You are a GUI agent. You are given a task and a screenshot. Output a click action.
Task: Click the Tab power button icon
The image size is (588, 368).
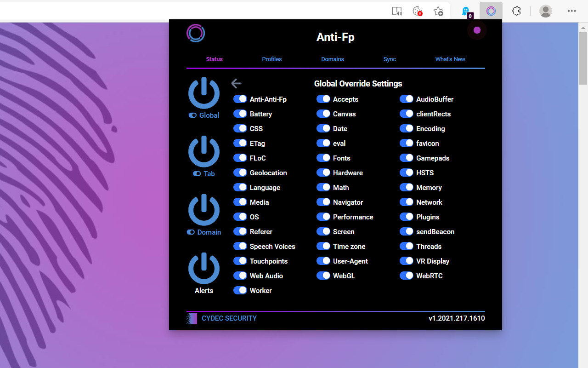(x=204, y=152)
